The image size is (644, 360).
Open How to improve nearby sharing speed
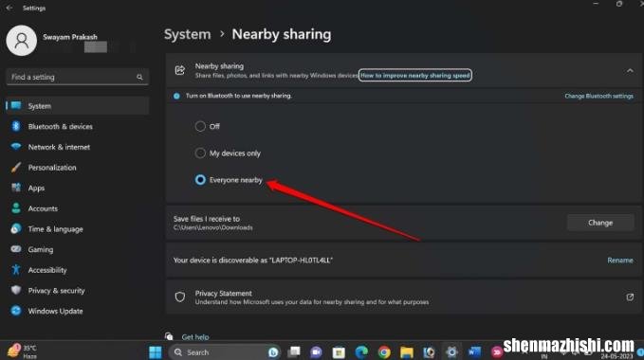pos(414,76)
